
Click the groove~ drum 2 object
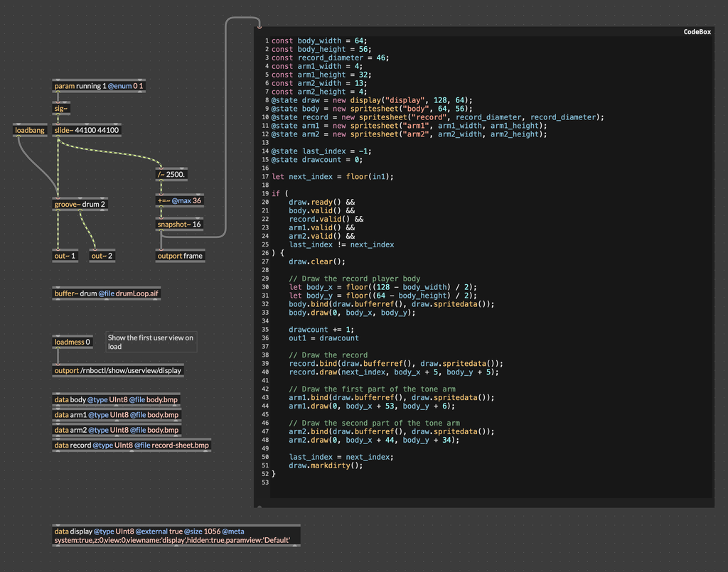80,205
